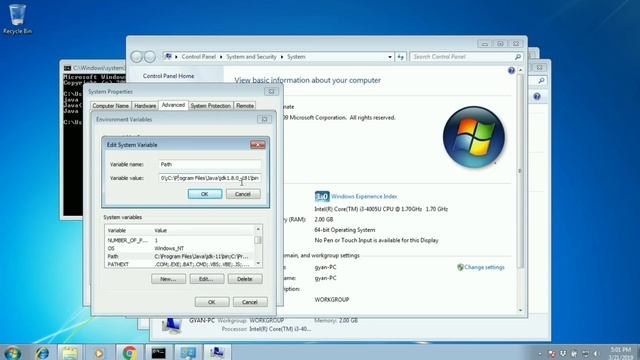This screenshot has height=360, width=640.
Task: Open address bar history dropdown
Action: [x=390, y=57]
